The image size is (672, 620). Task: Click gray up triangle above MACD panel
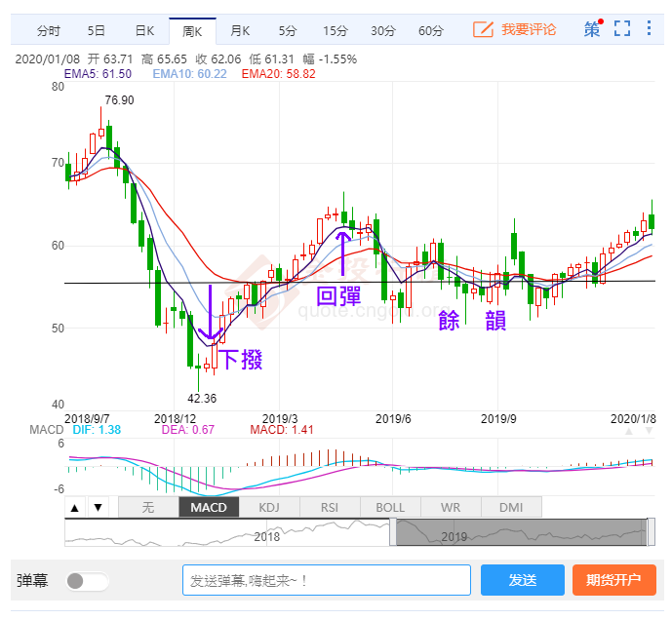tap(630, 431)
